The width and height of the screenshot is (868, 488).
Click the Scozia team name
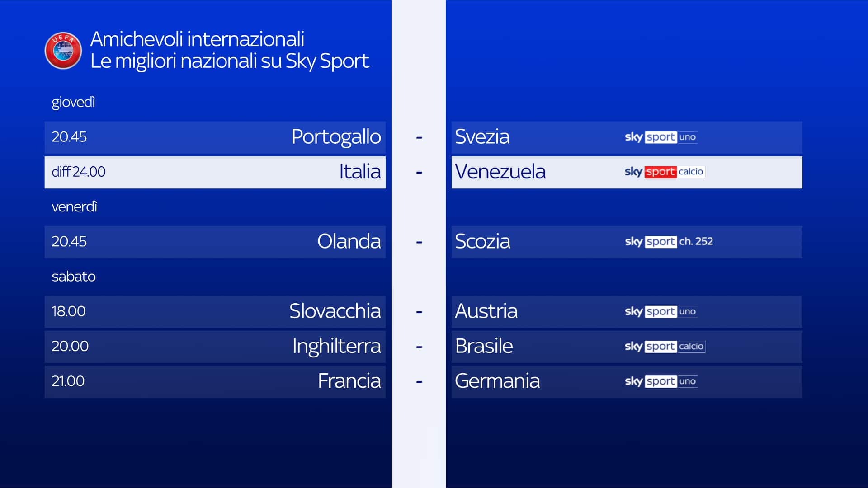(482, 241)
